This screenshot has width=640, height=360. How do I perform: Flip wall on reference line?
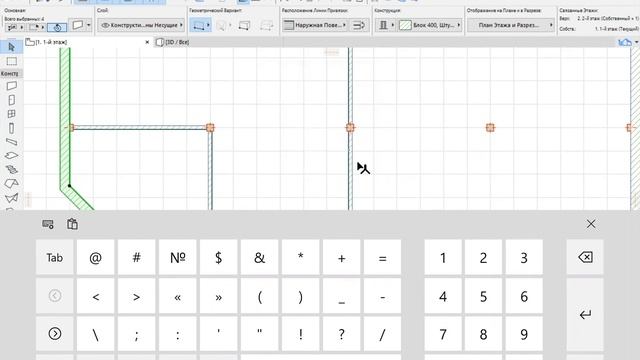click(358, 25)
